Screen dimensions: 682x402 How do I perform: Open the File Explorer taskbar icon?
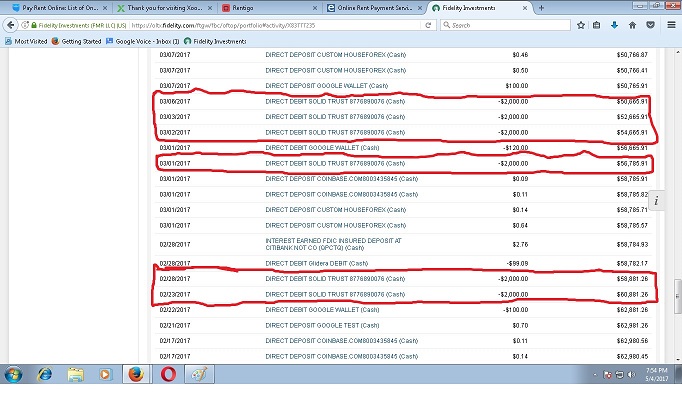coord(75,374)
